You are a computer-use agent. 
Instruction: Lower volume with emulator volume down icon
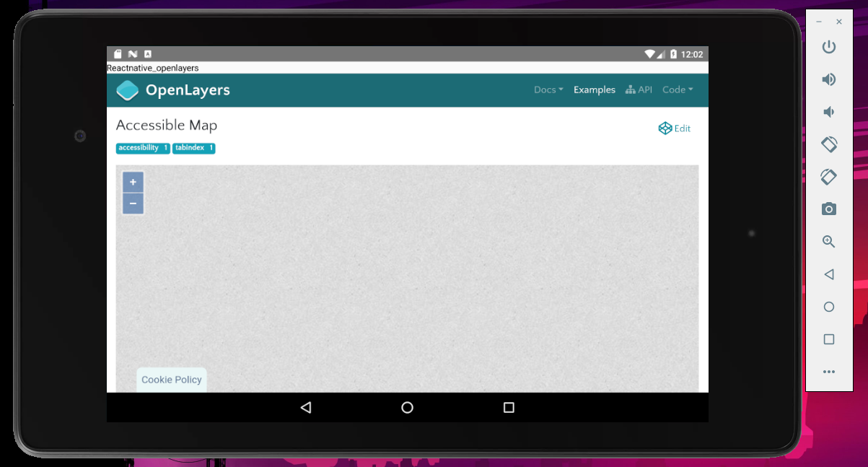829,112
